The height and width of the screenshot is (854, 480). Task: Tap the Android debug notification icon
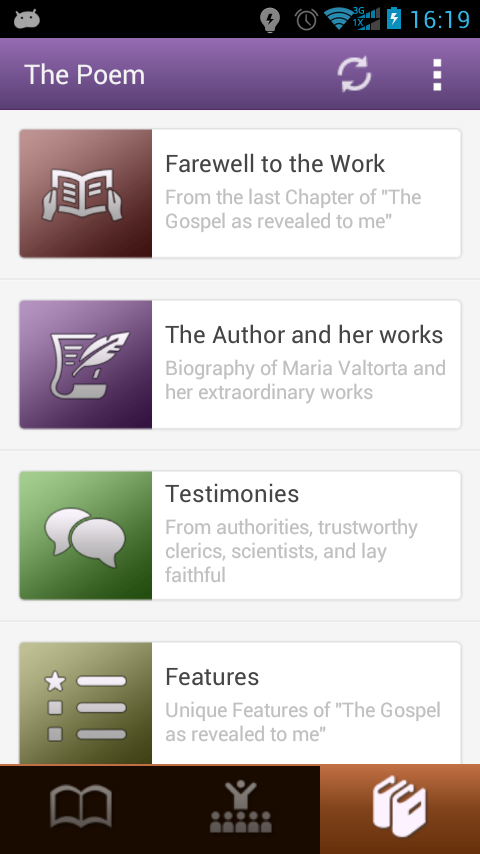[x=27, y=20]
